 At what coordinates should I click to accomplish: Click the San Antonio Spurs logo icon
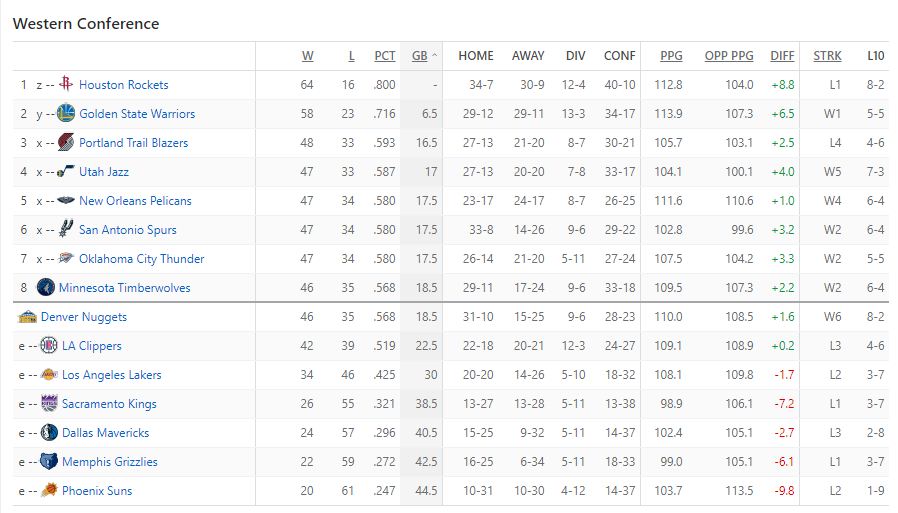(x=66, y=230)
